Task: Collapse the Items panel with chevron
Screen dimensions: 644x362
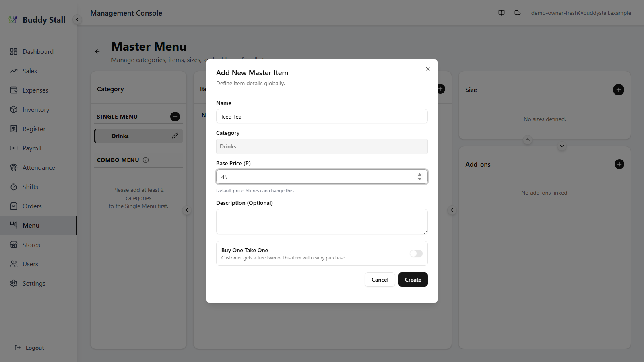Action: (x=452, y=210)
